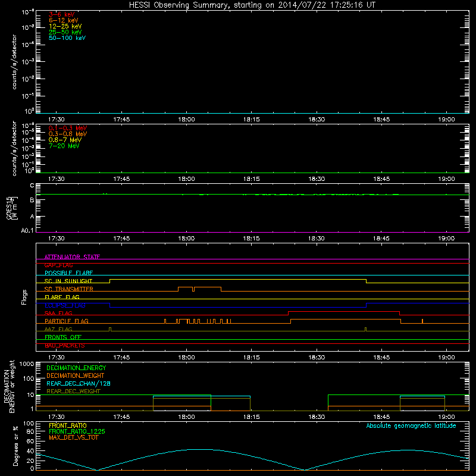This screenshot has height=476, width=476.
Task: Click the 0.8-7 MeV legend label
Action: tap(65, 140)
